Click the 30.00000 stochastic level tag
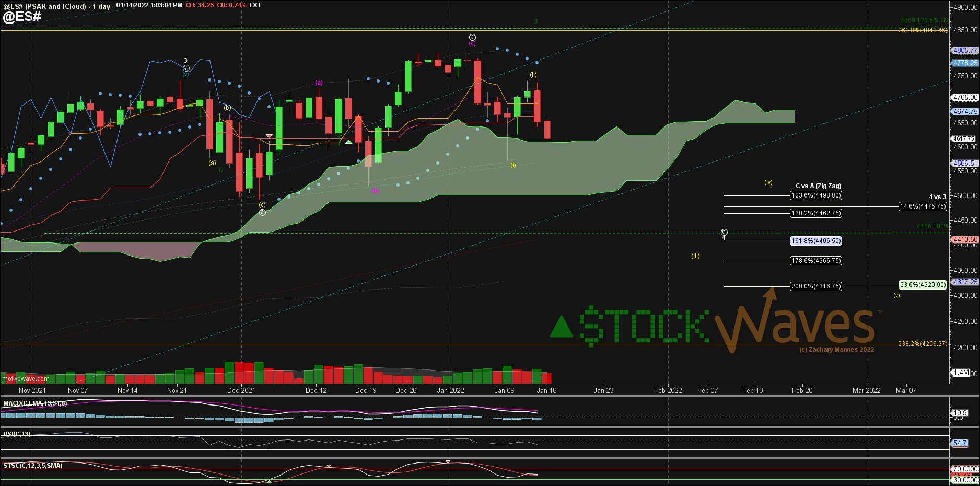 (x=965, y=480)
